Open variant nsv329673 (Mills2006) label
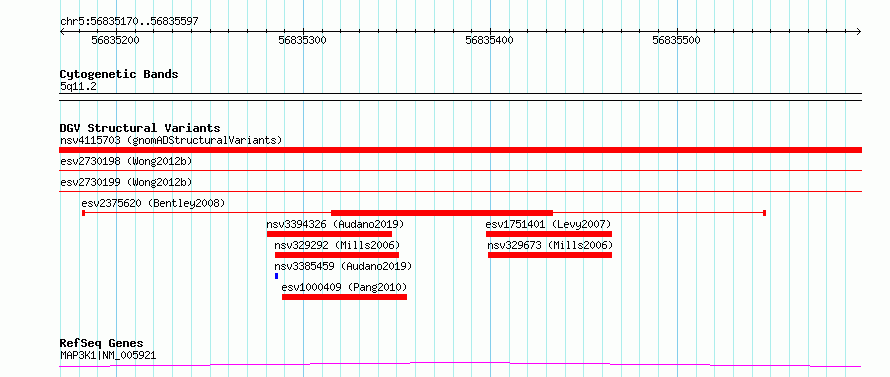The width and height of the screenshot is (890, 377). (550, 245)
